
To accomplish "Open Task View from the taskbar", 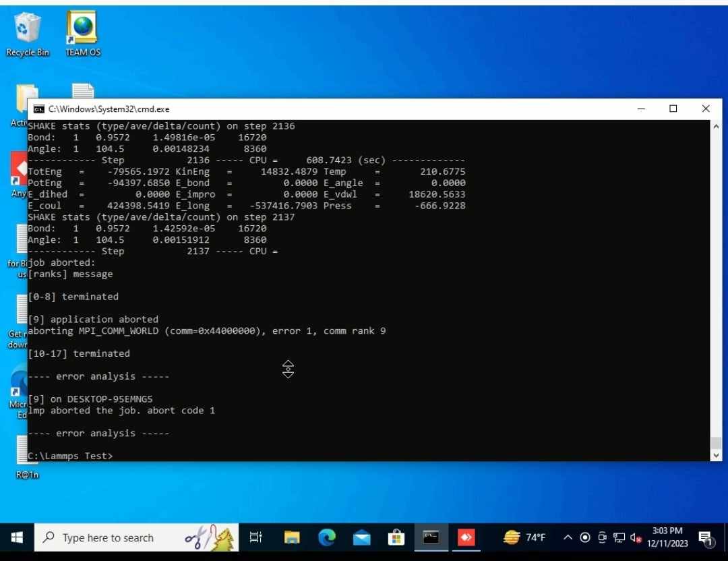I will (x=256, y=538).
